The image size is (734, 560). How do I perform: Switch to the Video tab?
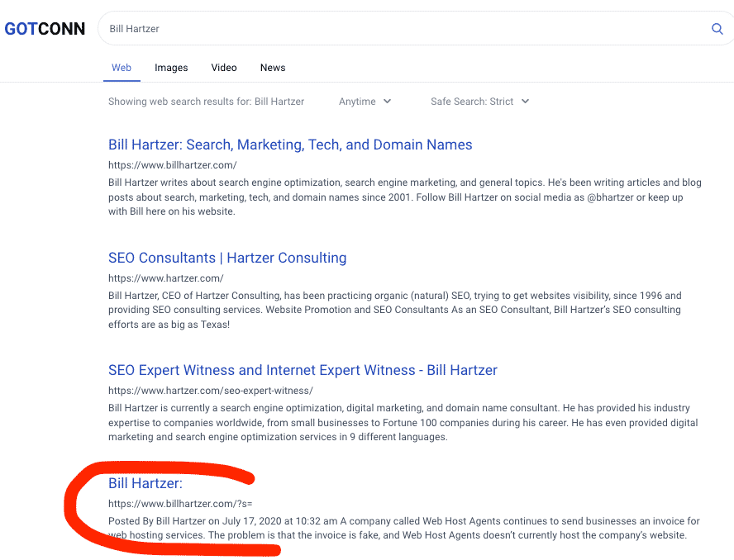click(x=224, y=68)
